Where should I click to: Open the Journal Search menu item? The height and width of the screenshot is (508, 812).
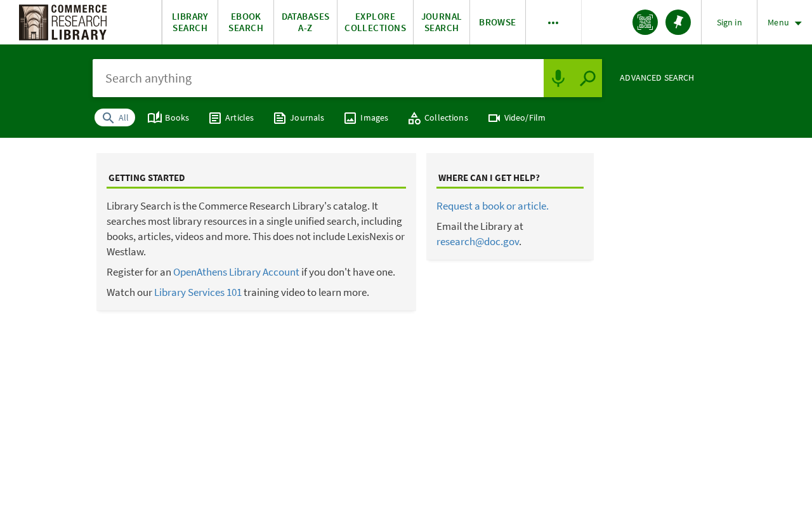[442, 22]
